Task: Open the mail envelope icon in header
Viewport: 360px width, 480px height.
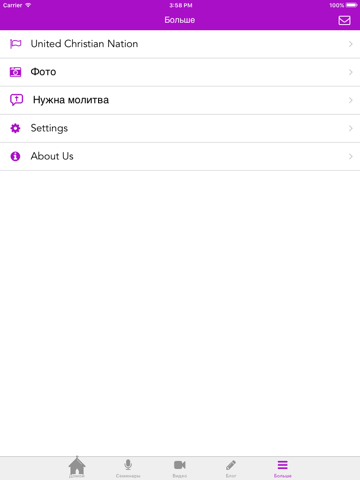Action: coord(344,20)
